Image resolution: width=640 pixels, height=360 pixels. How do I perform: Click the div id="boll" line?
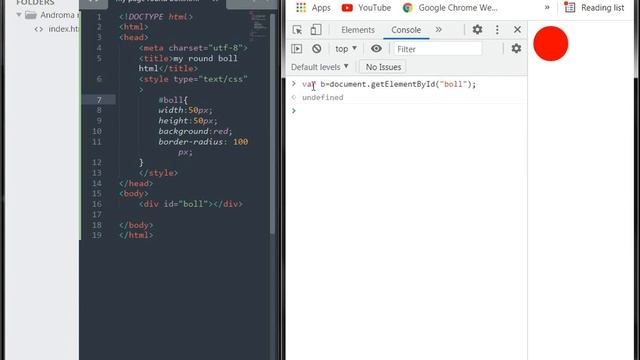[x=191, y=204]
